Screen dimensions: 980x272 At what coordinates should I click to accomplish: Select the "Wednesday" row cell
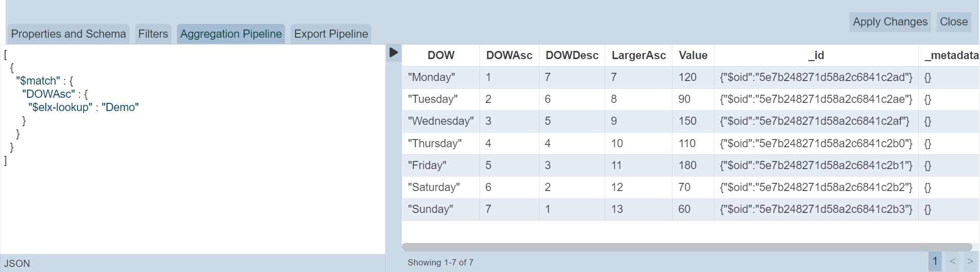[441, 121]
